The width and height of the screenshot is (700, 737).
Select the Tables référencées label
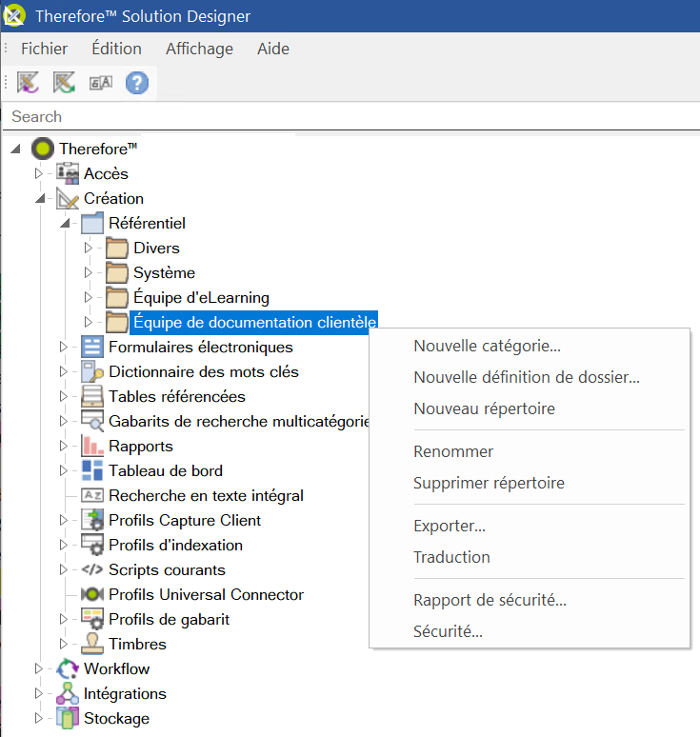pos(177,397)
